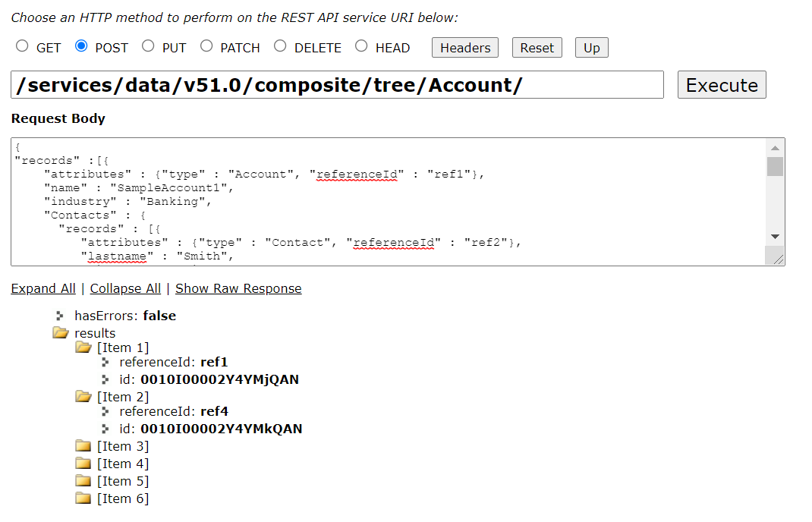
Task: Click bullet icon beside id 0010I00002Y4YMkQAN
Action: (105, 429)
